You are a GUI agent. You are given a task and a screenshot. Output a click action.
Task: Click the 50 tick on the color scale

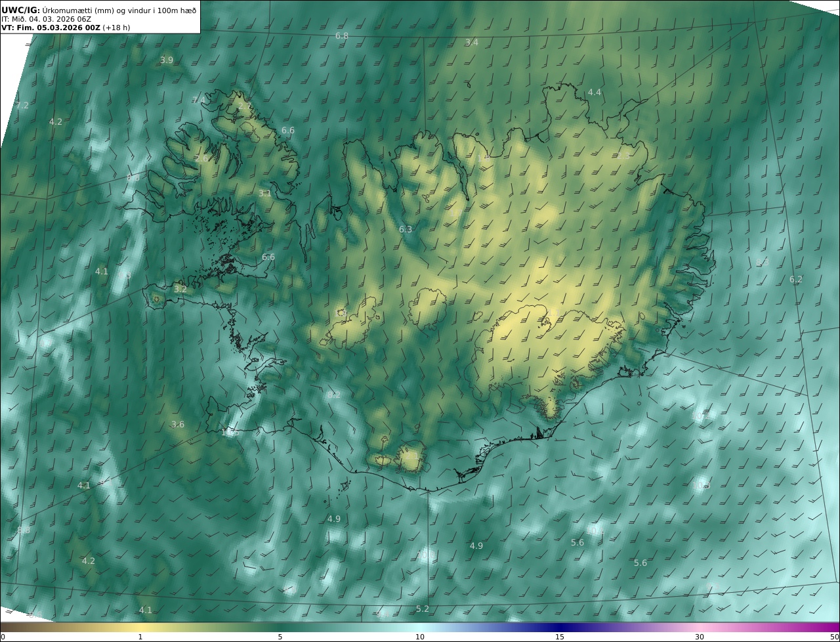834,637
